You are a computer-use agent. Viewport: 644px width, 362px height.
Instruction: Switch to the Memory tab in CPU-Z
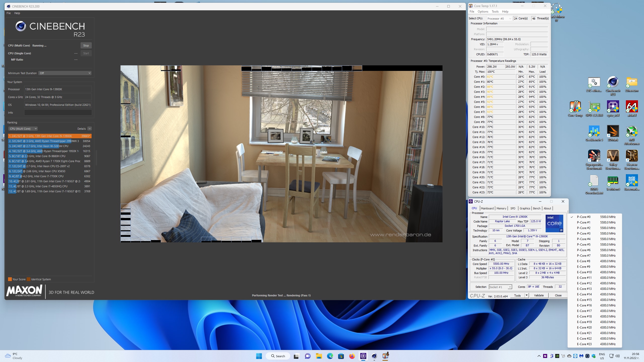(x=501, y=208)
